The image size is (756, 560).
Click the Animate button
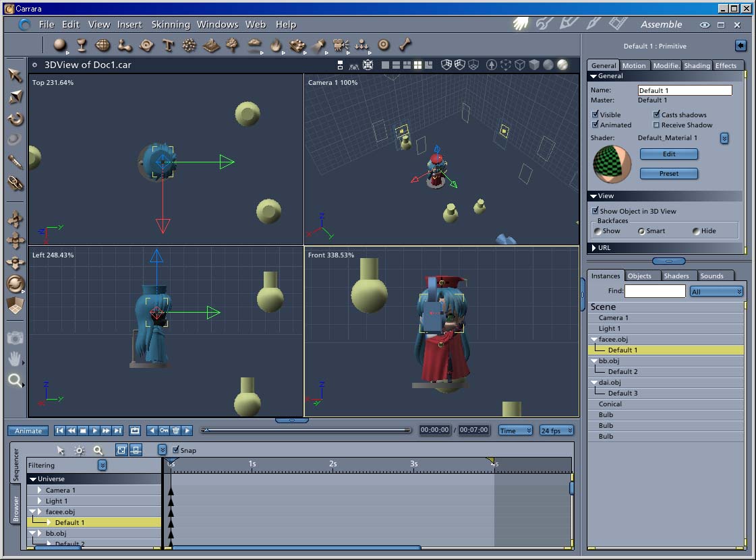click(x=28, y=431)
